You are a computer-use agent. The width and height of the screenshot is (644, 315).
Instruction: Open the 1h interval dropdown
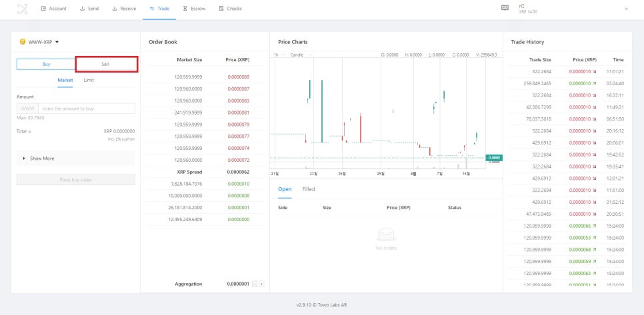tap(279, 55)
